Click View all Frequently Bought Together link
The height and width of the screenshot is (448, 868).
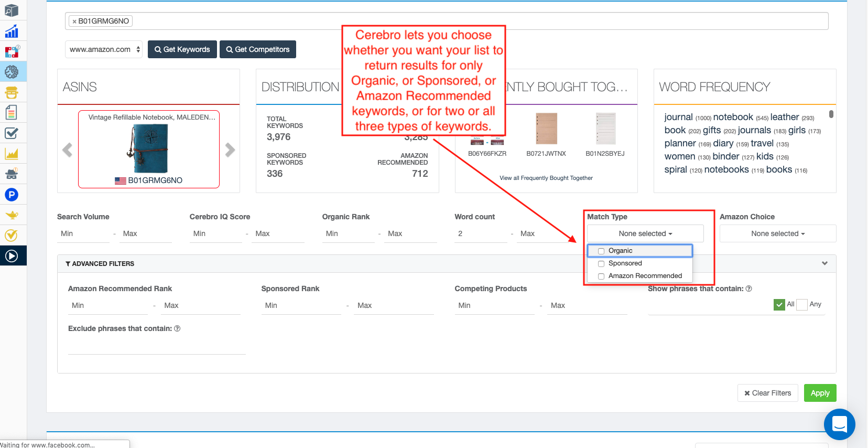coord(546,178)
